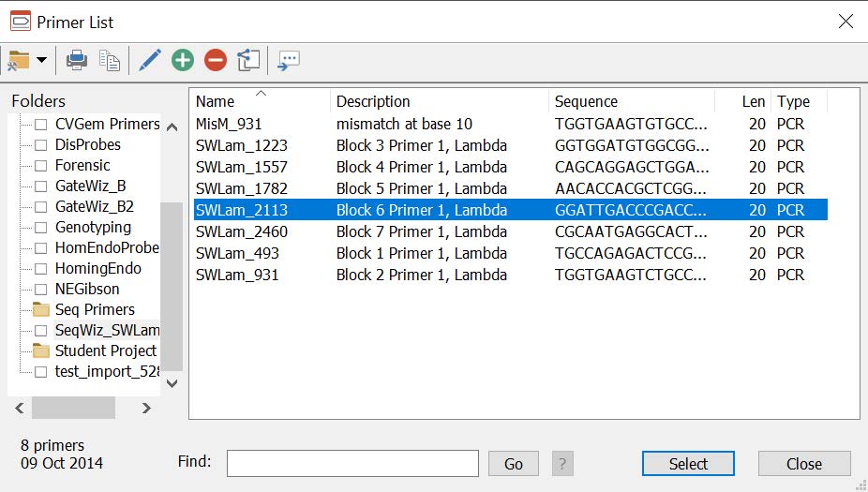Click the folder list horizontal scrollbar thumb
This screenshot has width=868, height=492.
(73, 408)
